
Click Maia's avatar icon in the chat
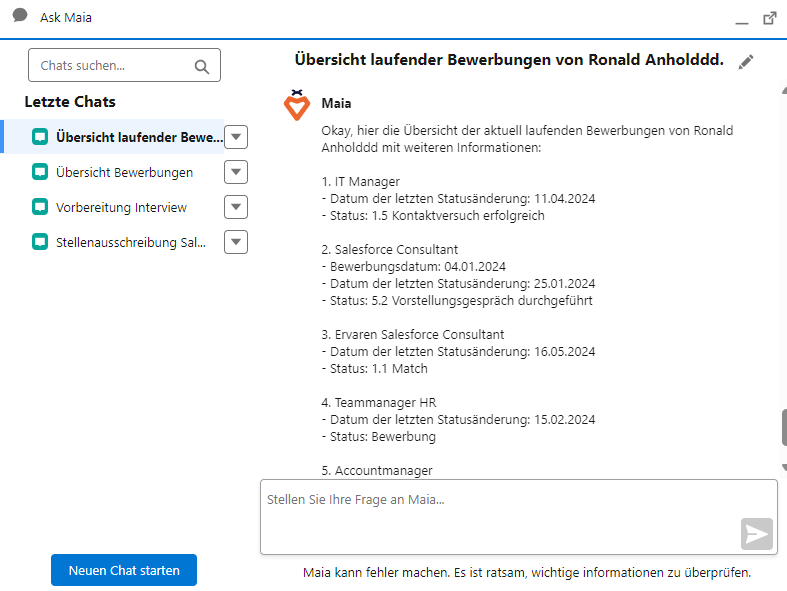click(x=296, y=106)
